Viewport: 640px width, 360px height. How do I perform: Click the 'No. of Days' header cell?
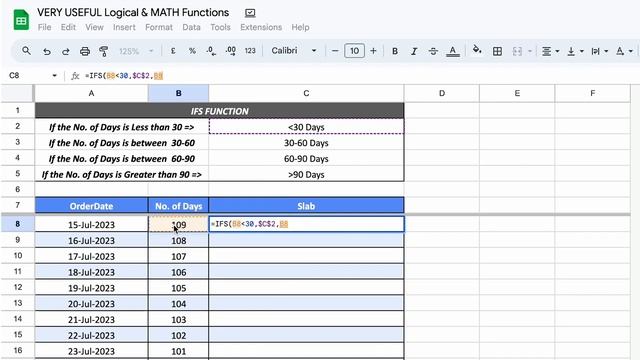pos(178,206)
